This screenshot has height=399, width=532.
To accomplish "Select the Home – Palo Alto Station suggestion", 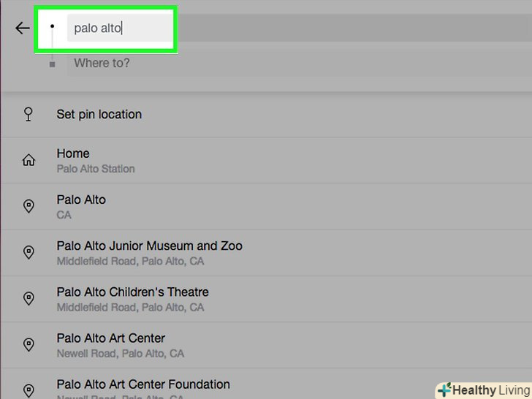I will (x=96, y=161).
